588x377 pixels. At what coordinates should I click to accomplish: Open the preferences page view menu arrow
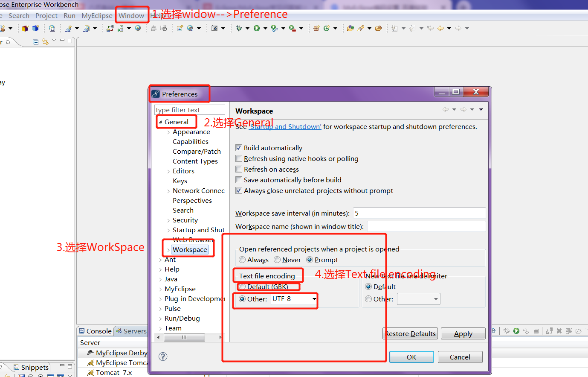(x=481, y=109)
